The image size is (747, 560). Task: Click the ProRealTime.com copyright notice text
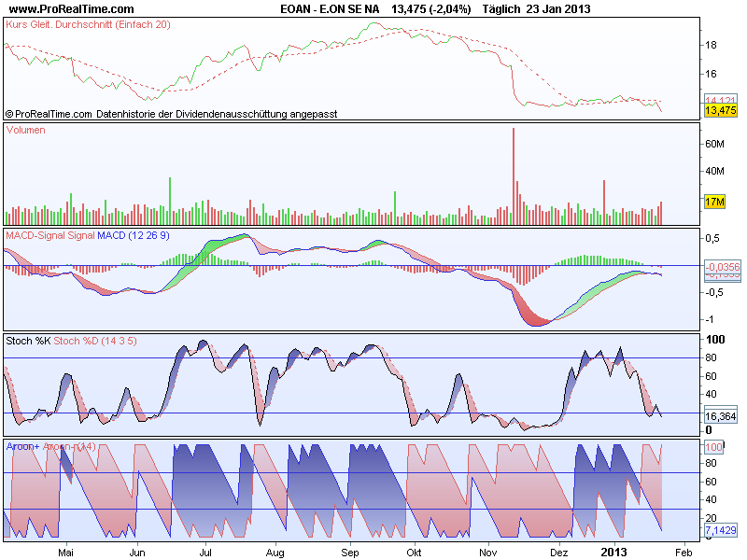(x=172, y=114)
